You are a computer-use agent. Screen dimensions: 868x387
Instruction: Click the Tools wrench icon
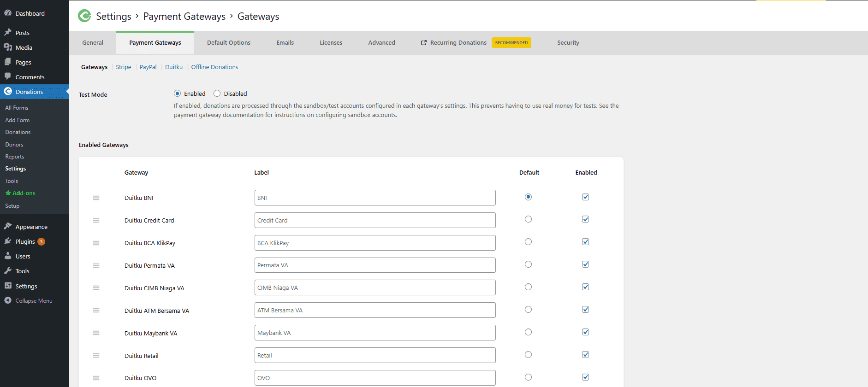click(x=8, y=271)
